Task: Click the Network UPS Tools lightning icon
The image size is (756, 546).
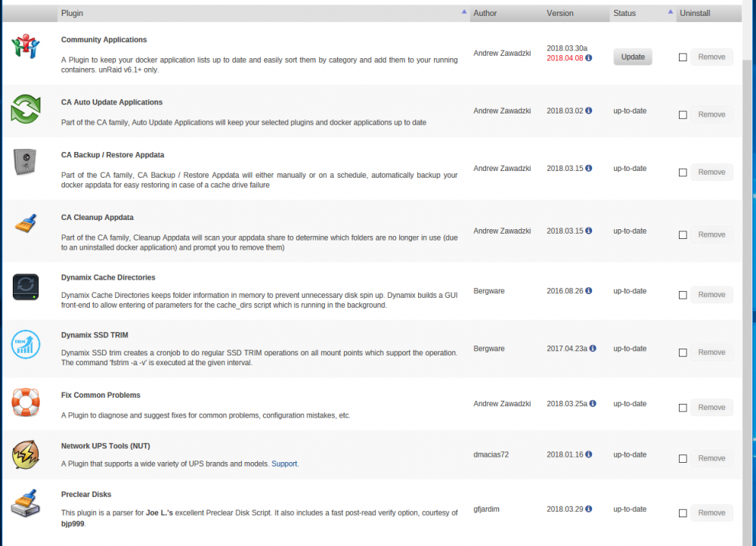Action: point(26,454)
